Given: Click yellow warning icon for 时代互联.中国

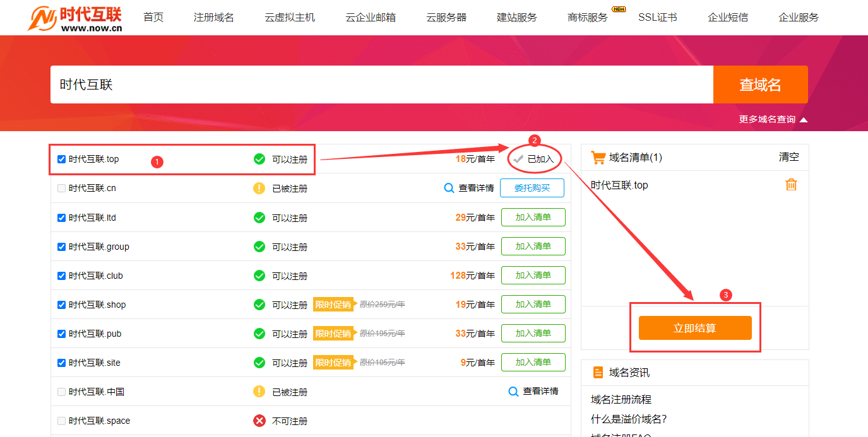Looking at the screenshot, I should [259, 392].
